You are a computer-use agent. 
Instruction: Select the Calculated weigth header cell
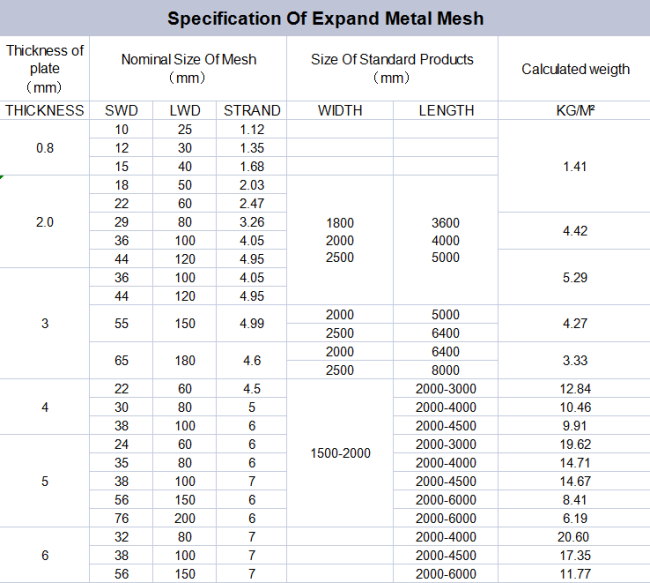pyautogui.click(x=575, y=68)
